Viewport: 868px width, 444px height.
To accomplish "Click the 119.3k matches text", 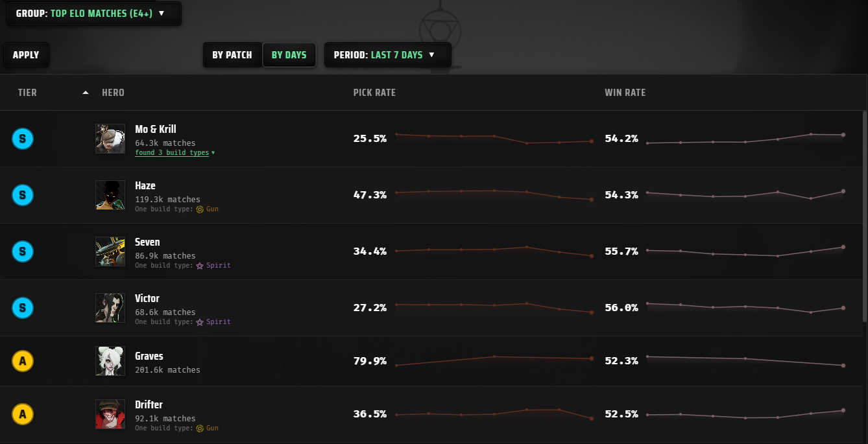I will pos(167,200).
